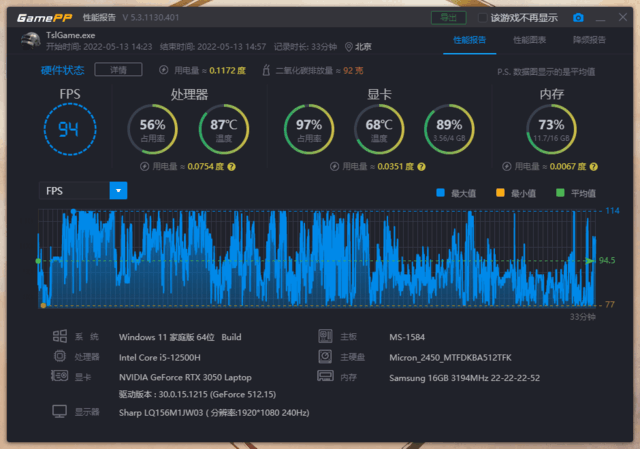Image resolution: width=640 pixels, height=449 pixels.
Task: Click the Beijing location pin icon
Action: (x=349, y=46)
